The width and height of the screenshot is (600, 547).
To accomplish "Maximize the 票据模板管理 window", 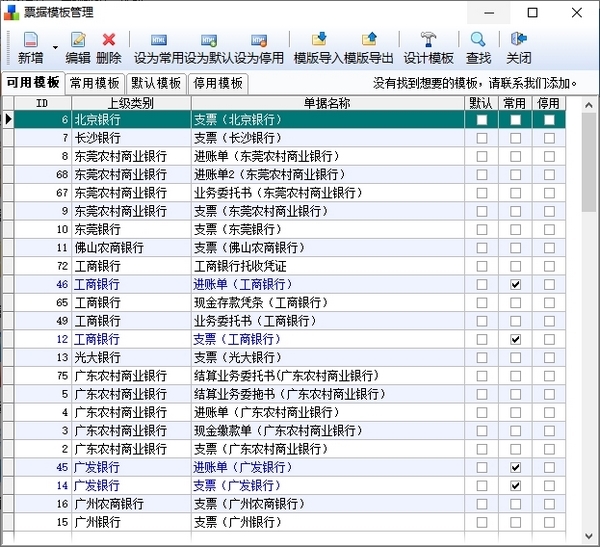I will tap(532, 13).
